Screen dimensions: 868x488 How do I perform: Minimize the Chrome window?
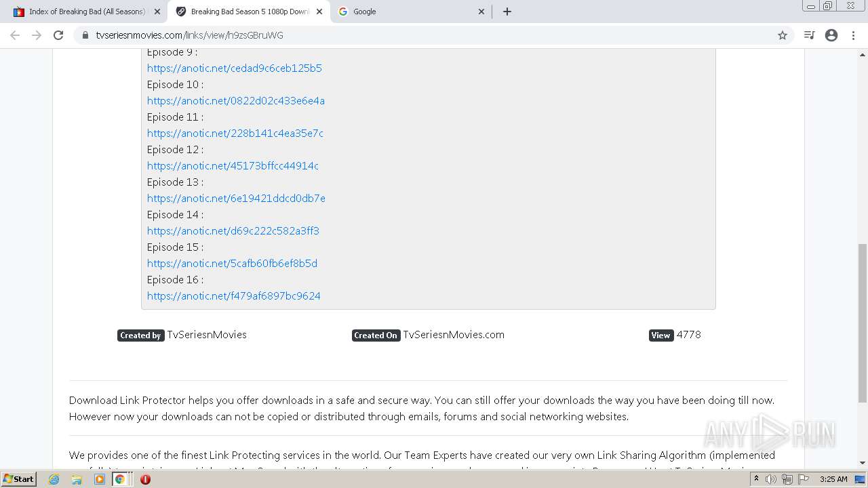click(810, 6)
